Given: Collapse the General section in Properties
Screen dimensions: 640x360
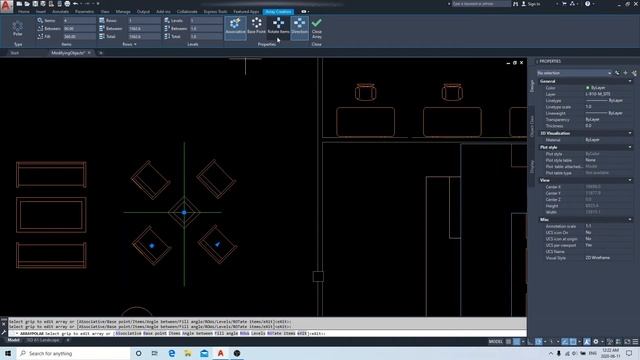Looking at the screenshot, I should click(x=630, y=81).
